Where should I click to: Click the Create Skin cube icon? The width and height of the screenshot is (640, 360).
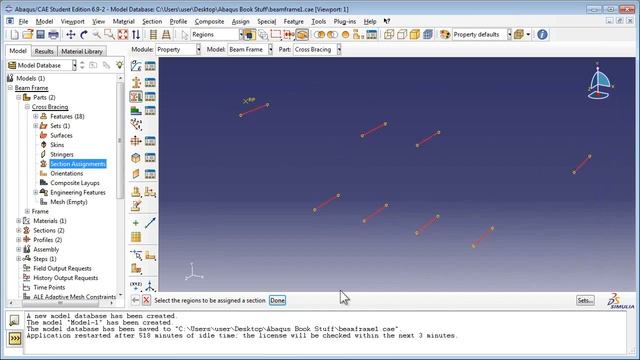coord(136,158)
